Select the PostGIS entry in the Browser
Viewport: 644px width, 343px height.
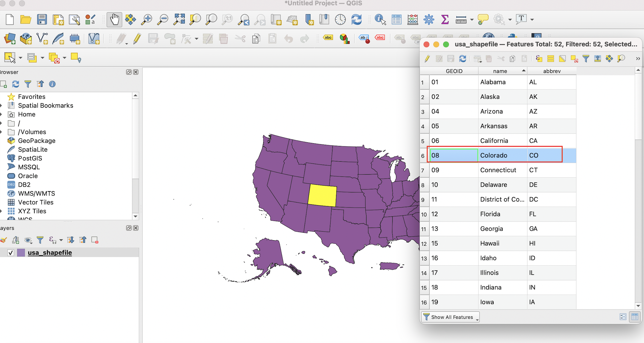pyautogui.click(x=30, y=158)
